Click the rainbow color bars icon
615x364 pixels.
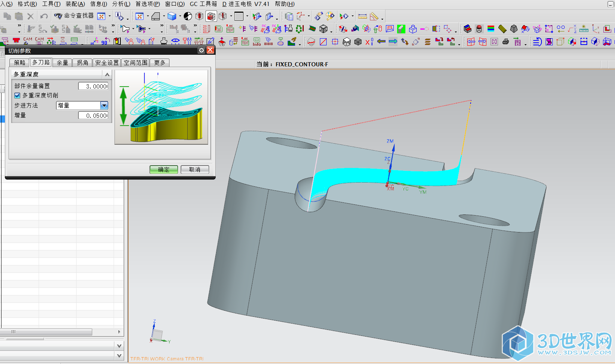pyautogui.click(x=490, y=28)
